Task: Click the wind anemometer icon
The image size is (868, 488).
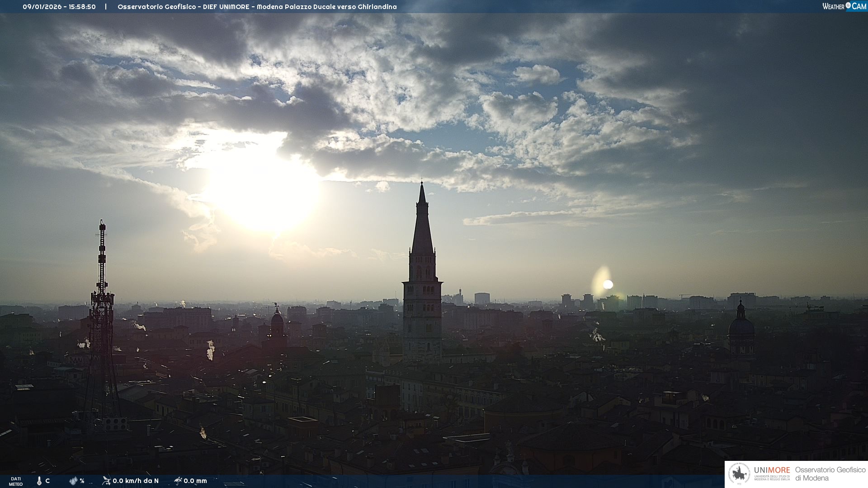Action: point(106,481)
